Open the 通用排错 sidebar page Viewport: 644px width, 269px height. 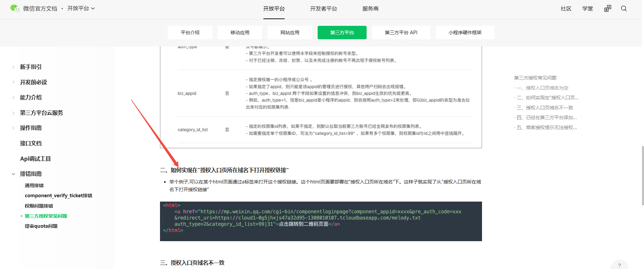tap(34, 185)
